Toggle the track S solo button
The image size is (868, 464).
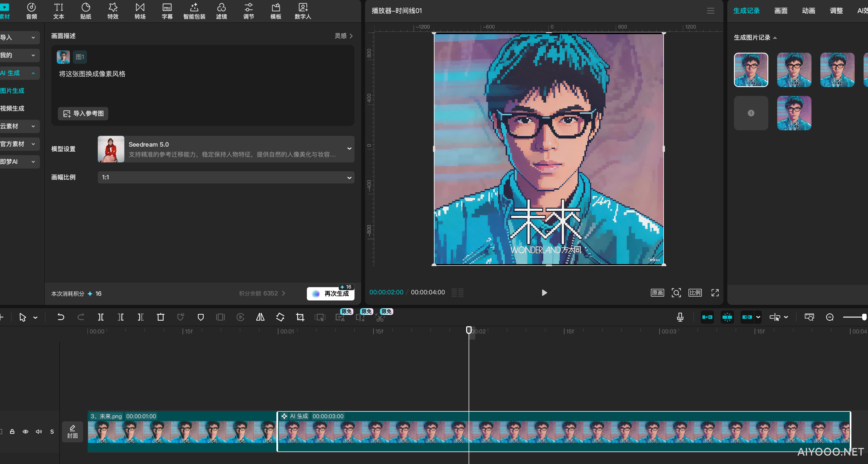(52, 432)
